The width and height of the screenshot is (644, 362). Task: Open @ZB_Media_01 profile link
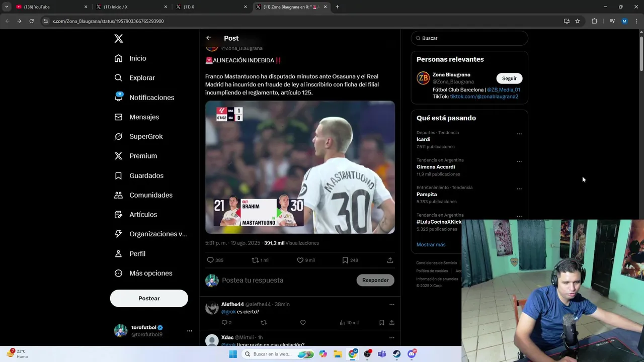[x=503, y=90]
